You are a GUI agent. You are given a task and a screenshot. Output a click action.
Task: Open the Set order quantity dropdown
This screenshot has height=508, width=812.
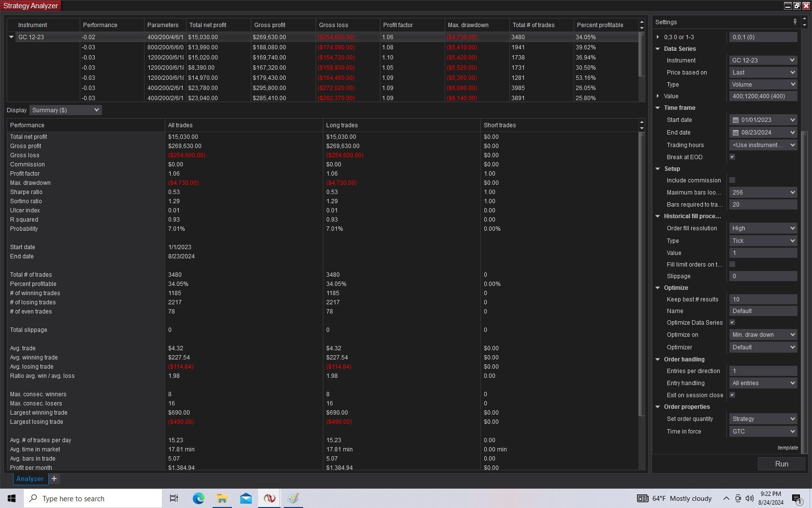tap(763, 419)
